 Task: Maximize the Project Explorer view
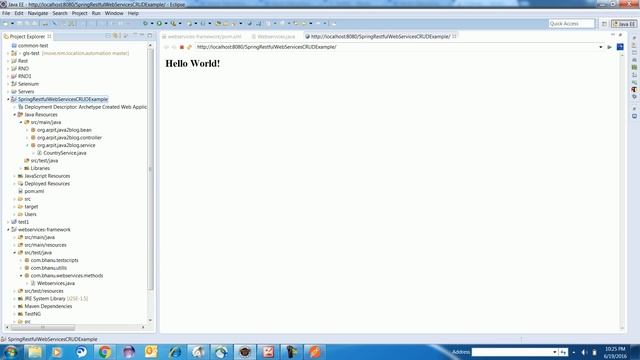pos(150,36)
